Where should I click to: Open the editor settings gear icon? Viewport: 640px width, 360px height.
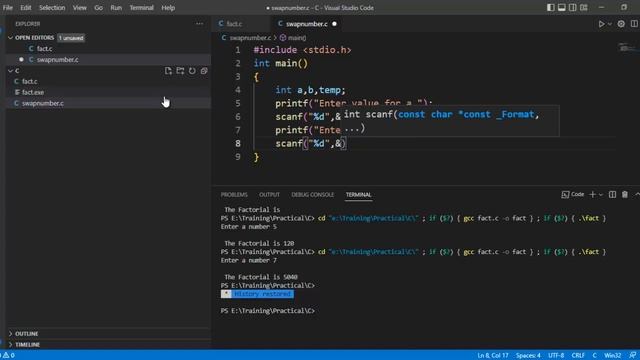tap(621, 24)
